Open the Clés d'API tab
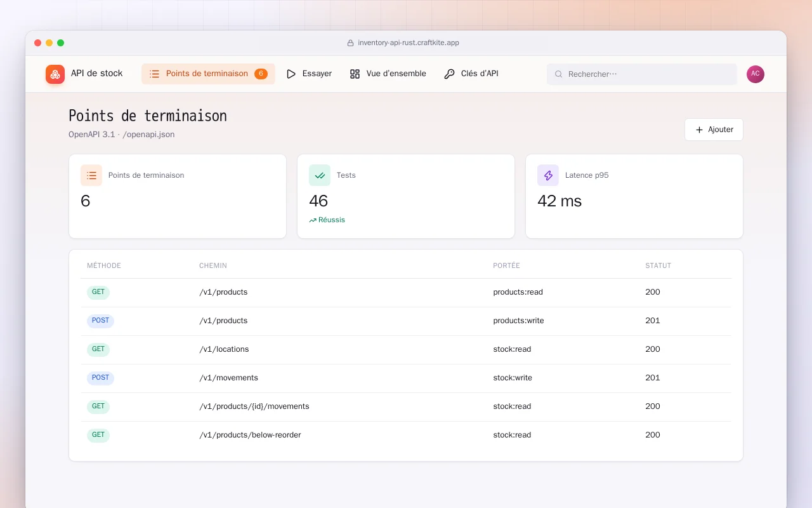The height and width of the screenshot is (508, 812). click(x=471, y=74)
